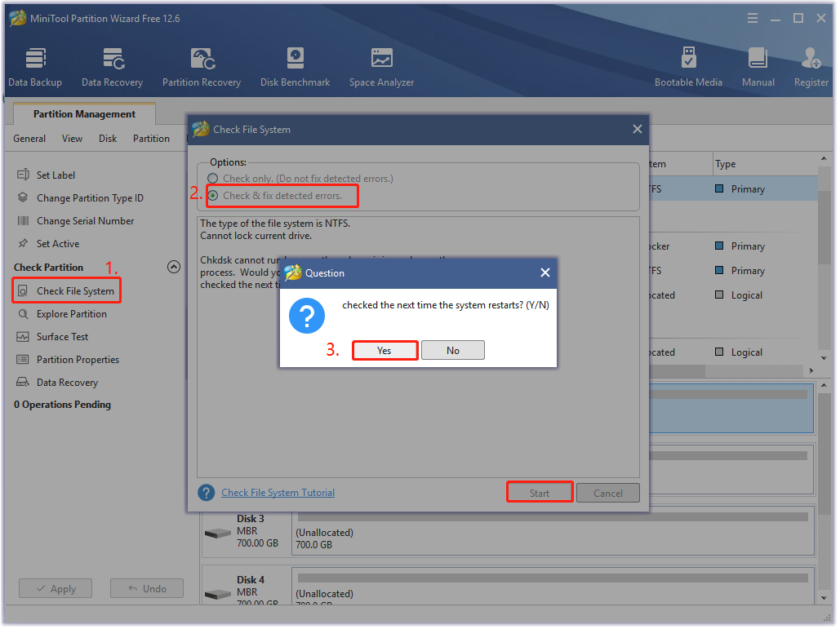This screenshot has height=629, width=840.
Task: Open Partition Properties
Action: tap(78, 361)
